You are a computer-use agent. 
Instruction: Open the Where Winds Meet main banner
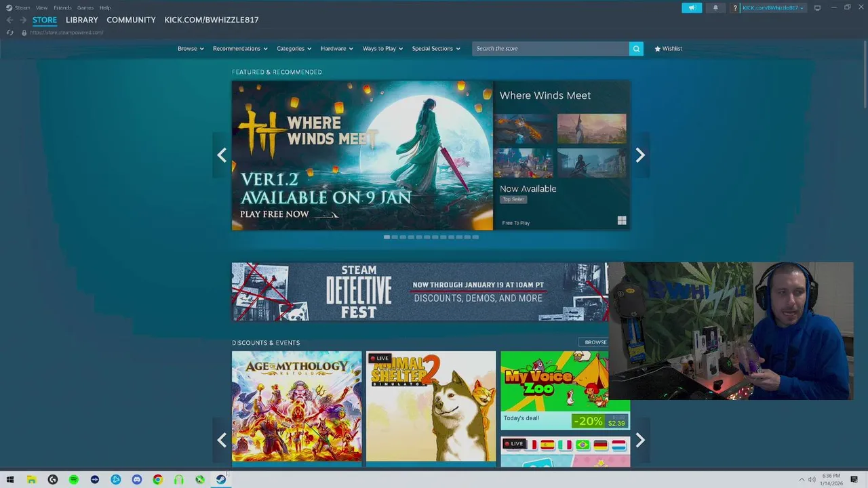tap(362, 155)
